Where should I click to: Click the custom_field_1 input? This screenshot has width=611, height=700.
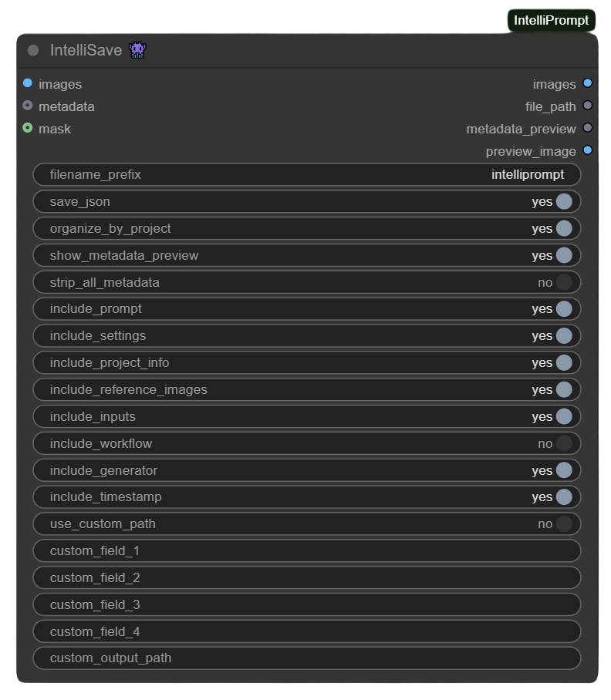tap(306, 551)
